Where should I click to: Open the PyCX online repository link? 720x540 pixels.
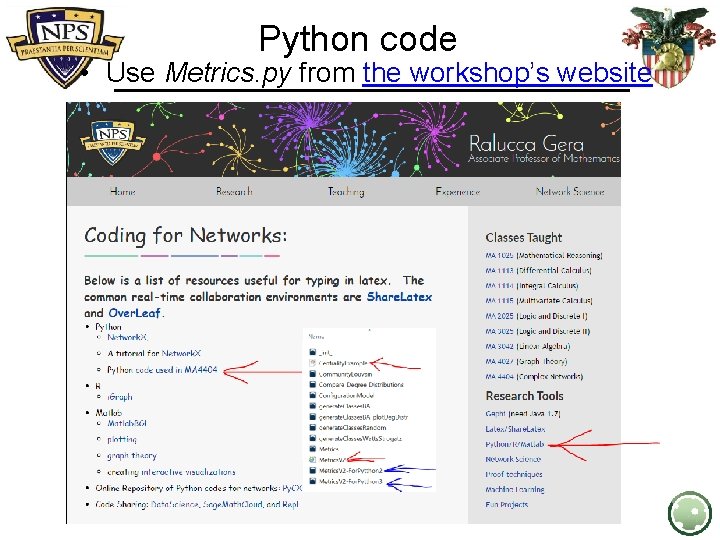pyautogui.click(x=292, y=488)
